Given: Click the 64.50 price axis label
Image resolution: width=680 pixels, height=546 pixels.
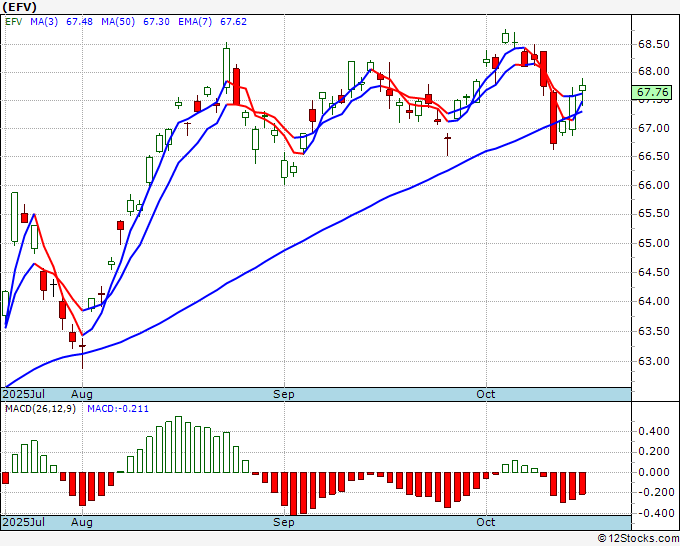Looking at the screenshot, I should pyautogui.click(x=653, y=272).
